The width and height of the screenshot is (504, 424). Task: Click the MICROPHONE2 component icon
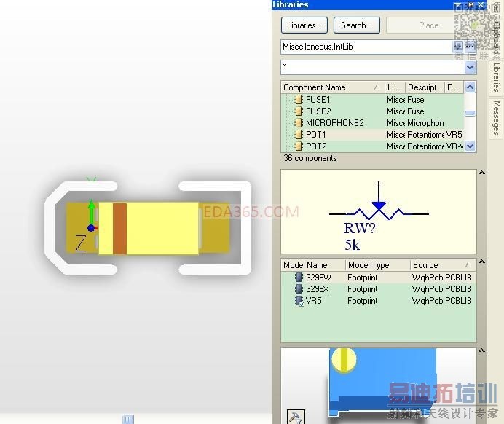(299, 123)
